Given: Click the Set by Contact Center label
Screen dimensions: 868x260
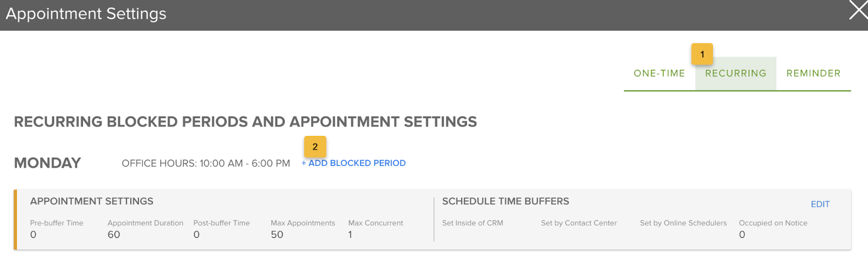Looking at the screenshot, I should click(579, 223).
